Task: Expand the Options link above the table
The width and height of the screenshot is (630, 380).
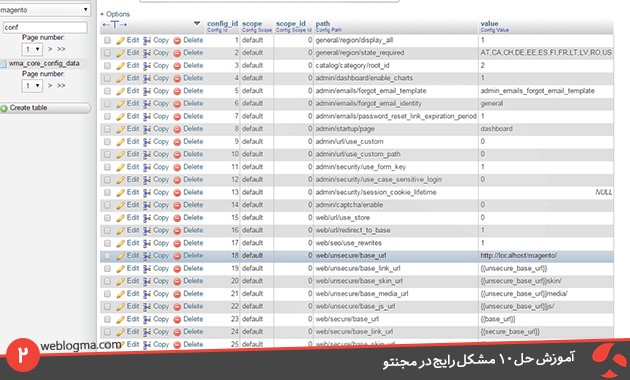Action: click(115, 14)
